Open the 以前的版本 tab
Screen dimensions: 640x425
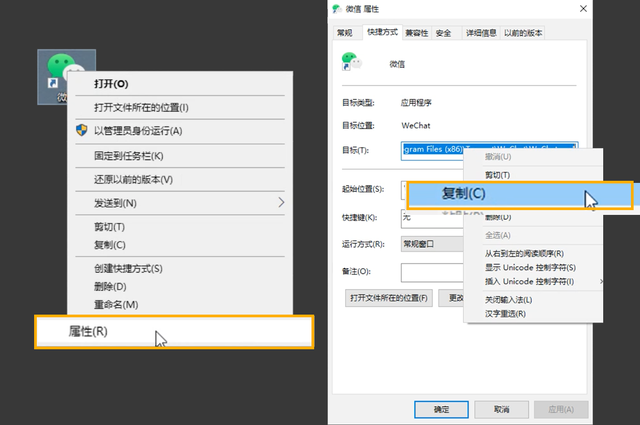coord(523,33)
